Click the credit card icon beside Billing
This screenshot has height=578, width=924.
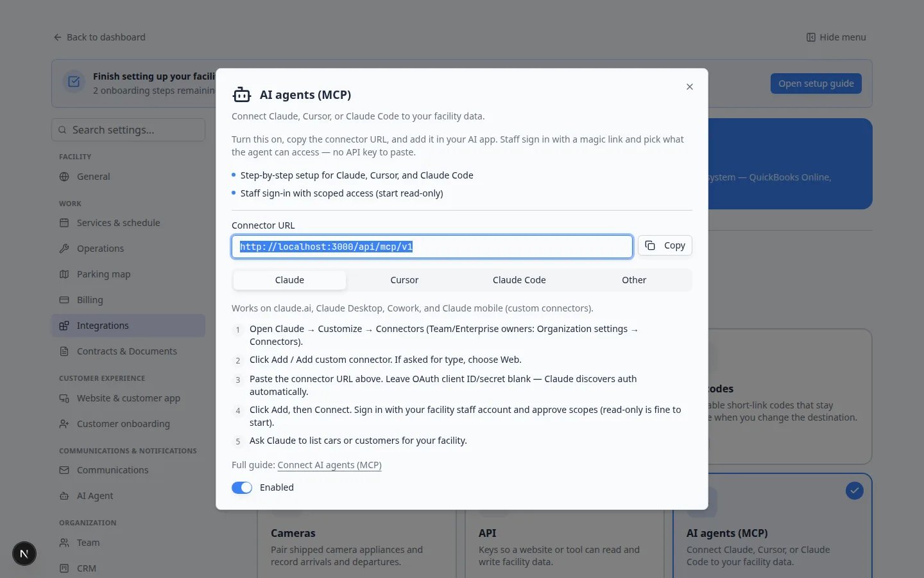tap(64, 300)
